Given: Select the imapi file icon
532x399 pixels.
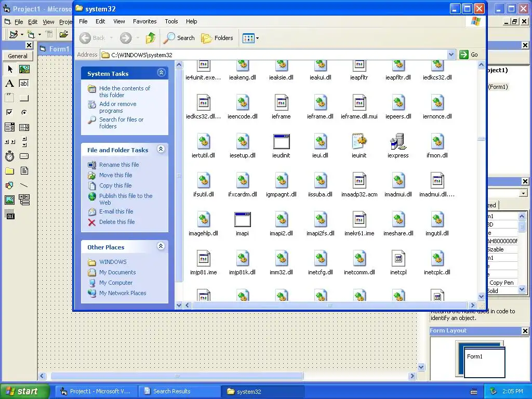Looking at the screenshot, I should (242, 220).
